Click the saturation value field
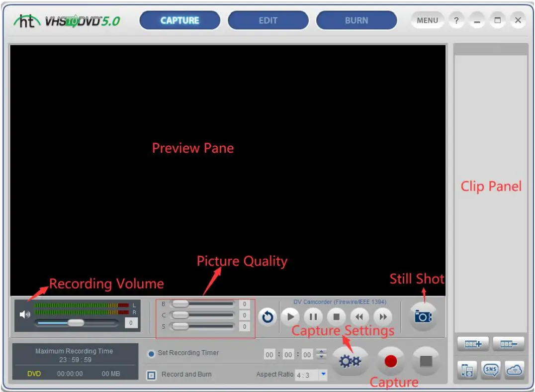This screenshot has width=535, height=392. 244,327
